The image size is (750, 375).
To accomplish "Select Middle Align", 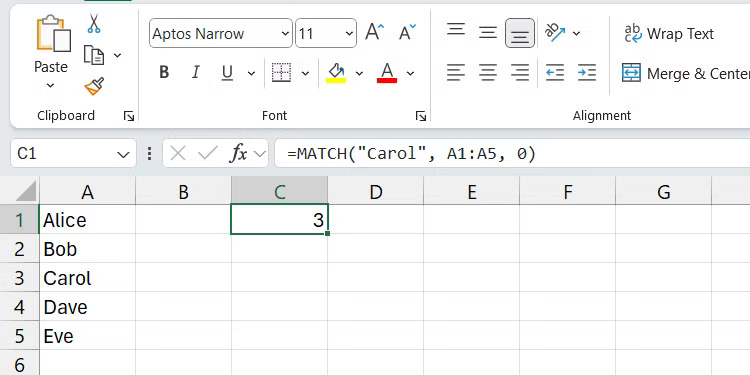I will click(488, 33).
